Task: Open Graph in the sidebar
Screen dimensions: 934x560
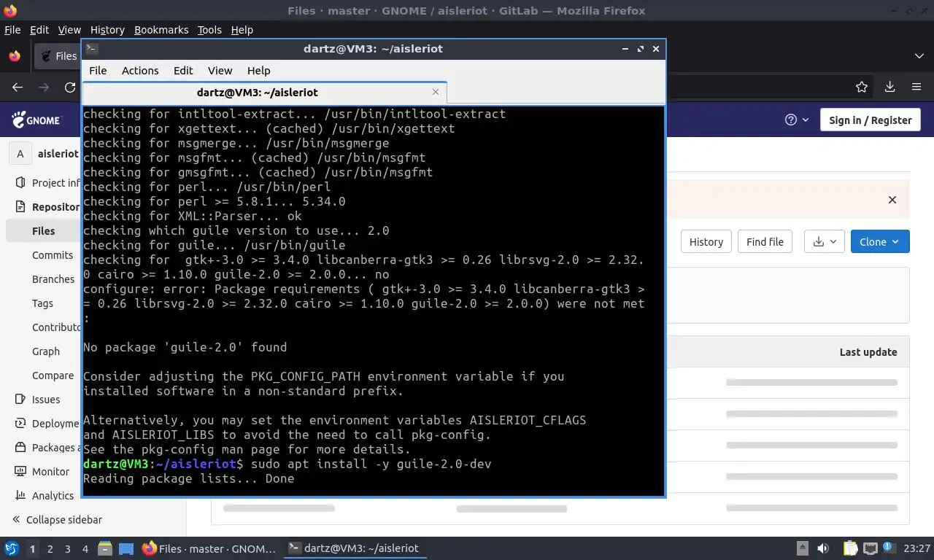Action: [46, 351]
